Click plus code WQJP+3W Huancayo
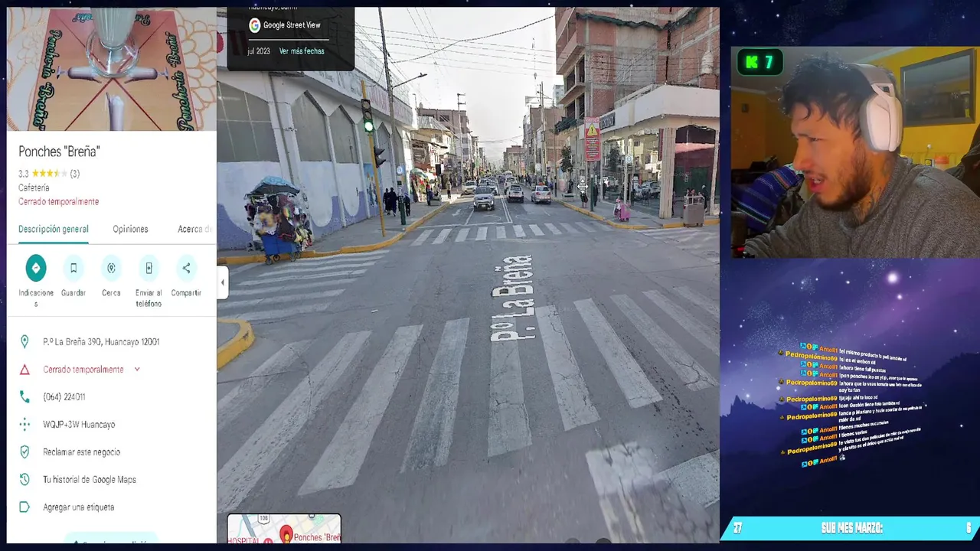The height and width of the screenshot is (551, 980). click(79, 425)
